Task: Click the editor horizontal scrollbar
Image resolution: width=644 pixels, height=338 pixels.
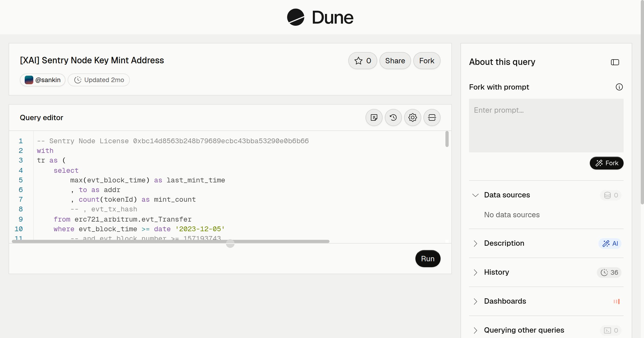Action: point(171,241)
